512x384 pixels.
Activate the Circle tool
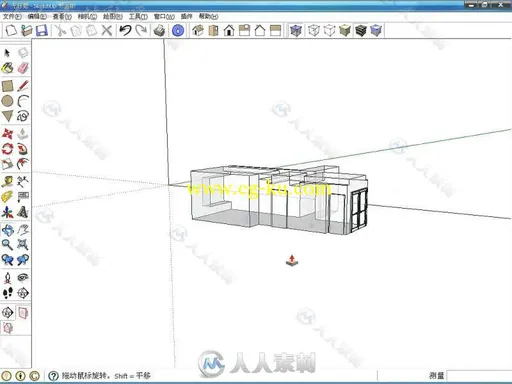[7, 101]
